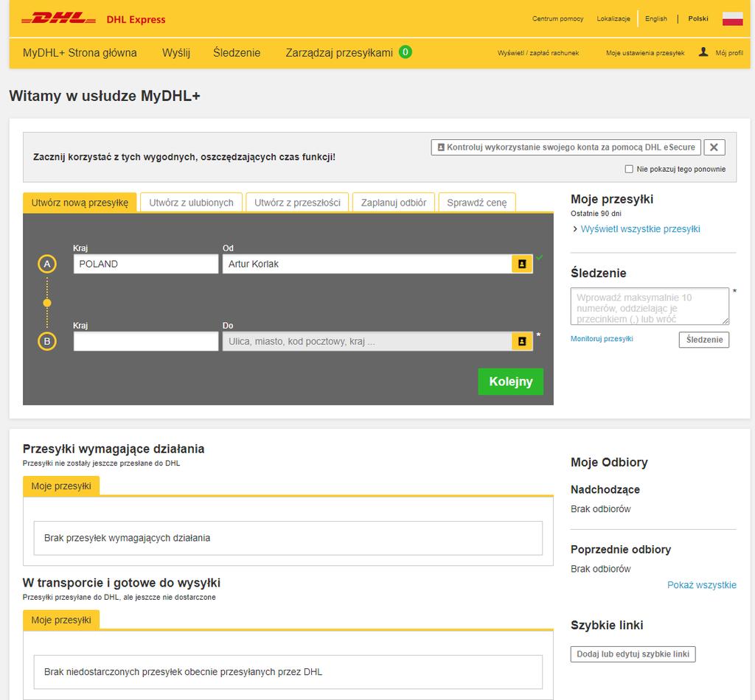The image size is (755, 700).
Task: Click 'Kontroluj wykorzystanie swojego konta' eSecure button
Action: [566, 147]
